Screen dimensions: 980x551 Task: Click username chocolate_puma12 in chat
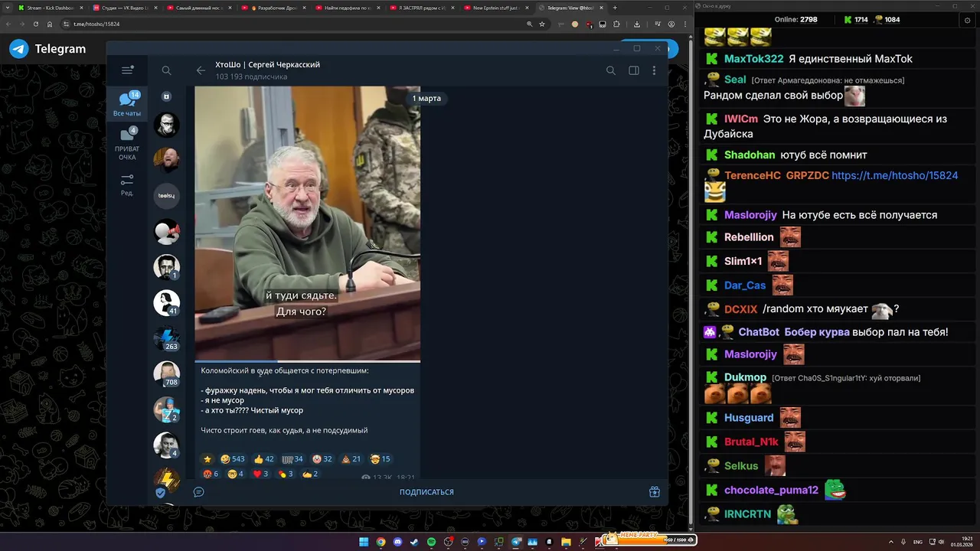(x=771, y=490)
